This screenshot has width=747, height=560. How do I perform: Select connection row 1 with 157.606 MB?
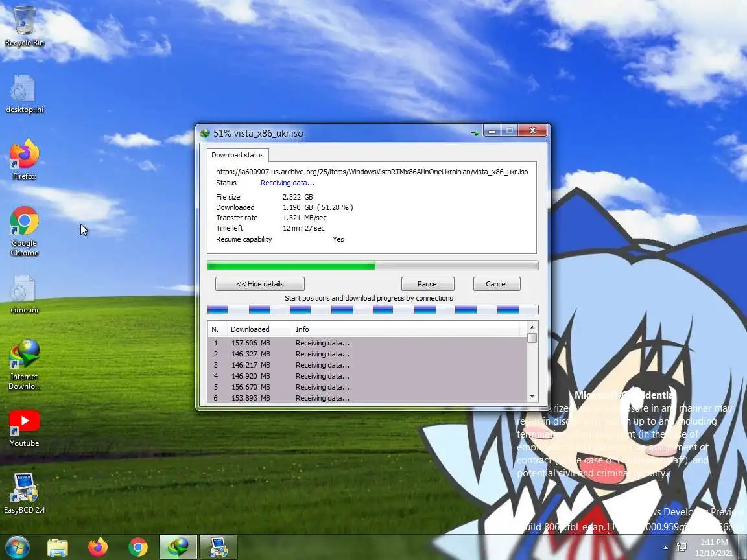[x=367, y=343]
